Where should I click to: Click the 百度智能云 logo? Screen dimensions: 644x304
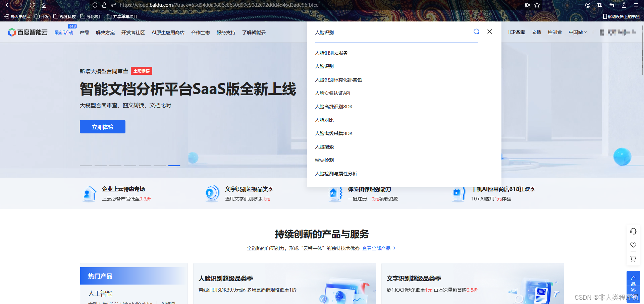click(x=28, y=32)
